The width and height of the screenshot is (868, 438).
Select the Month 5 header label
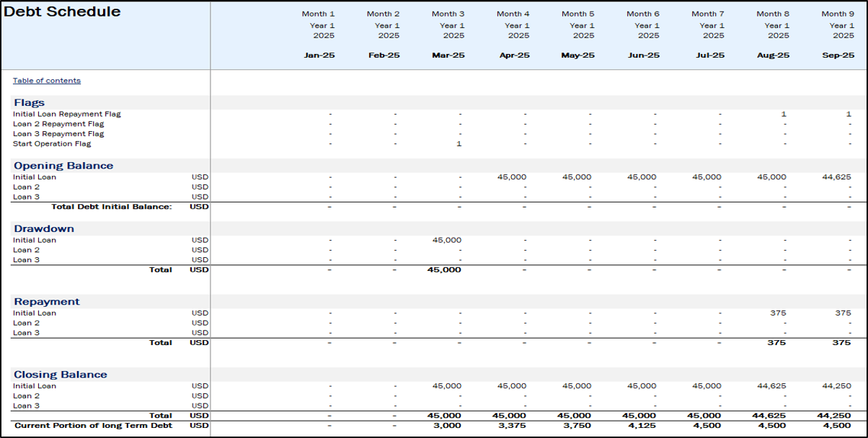(x=577, y=14)
